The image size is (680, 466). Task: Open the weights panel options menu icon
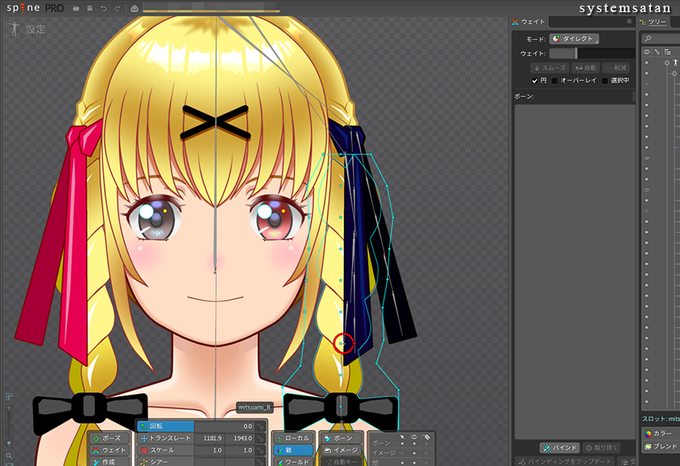click(629, 21)
